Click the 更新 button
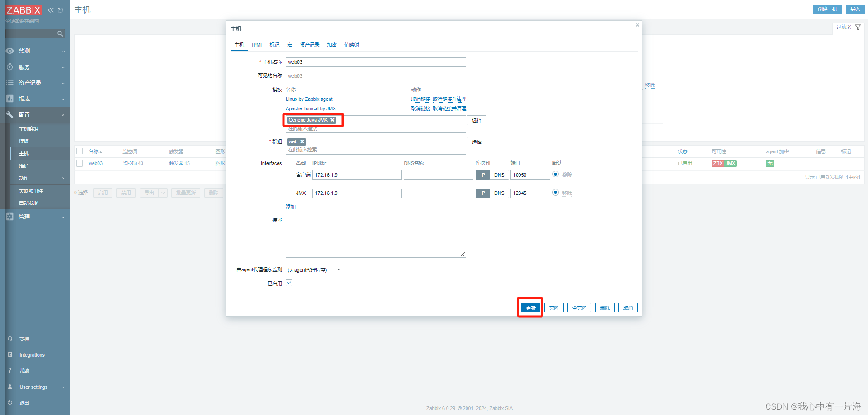Image resolution: width=868 pixels, height=415 pixels. tap(531, 308)
